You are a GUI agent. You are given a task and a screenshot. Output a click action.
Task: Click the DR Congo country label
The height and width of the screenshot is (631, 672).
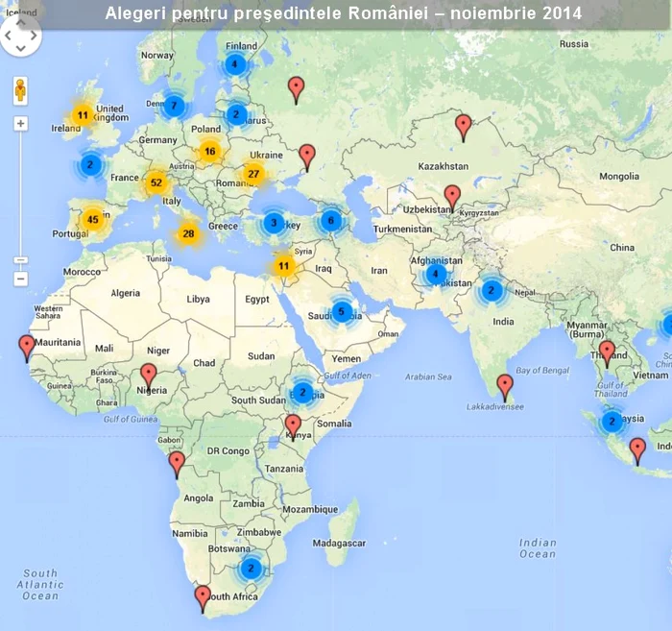(228, 451)
